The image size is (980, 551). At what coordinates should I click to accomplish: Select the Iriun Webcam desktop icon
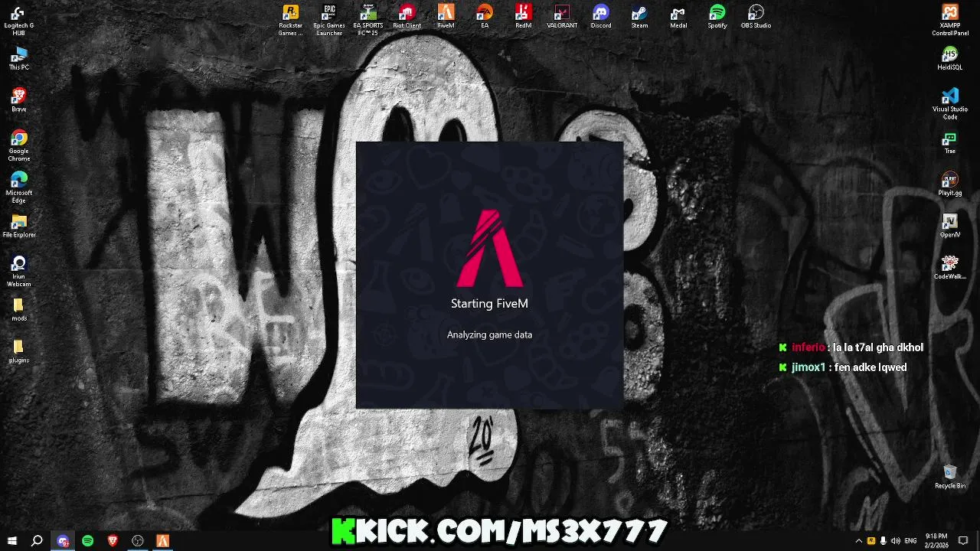point(18,272)
